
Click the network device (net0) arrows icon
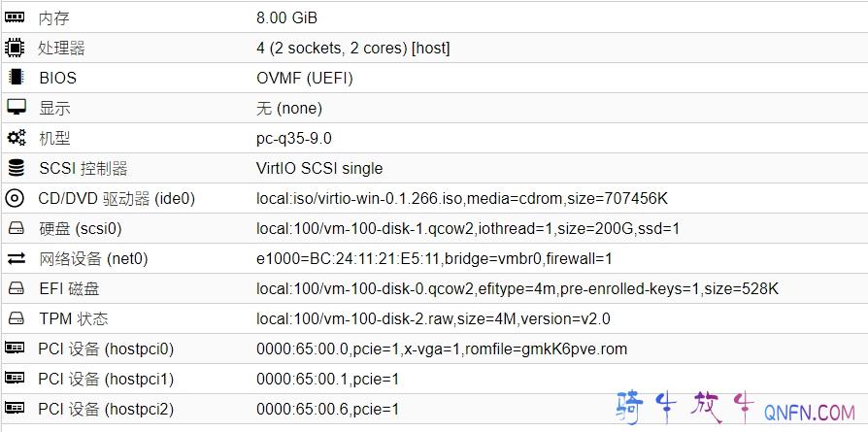[16, 258]
